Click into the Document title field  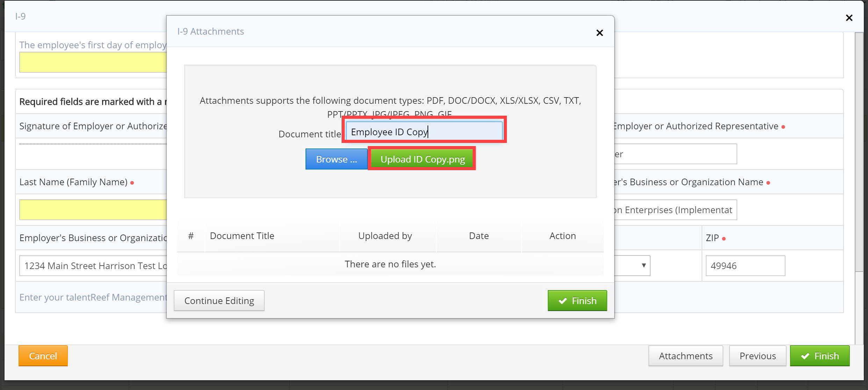pos(424,132)
